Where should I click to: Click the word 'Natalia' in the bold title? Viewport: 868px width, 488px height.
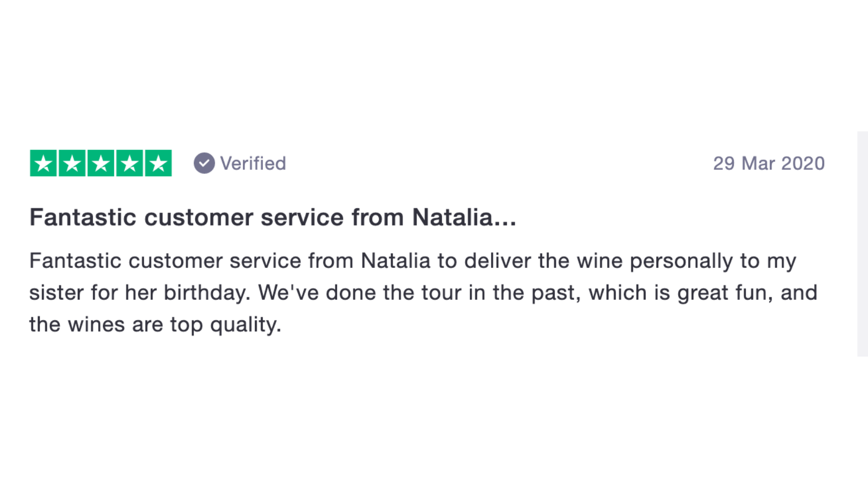coord(453,217)
